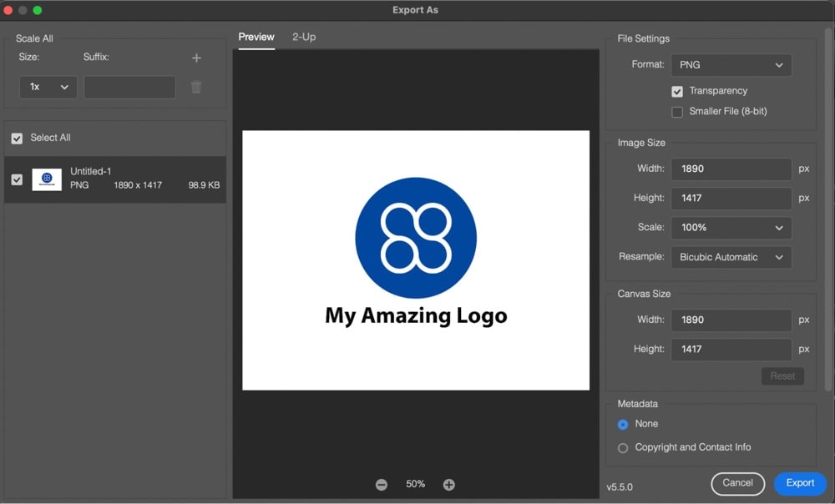The width and height of the screenshot is (835, 504).
Task: Open the Resample dropdown Bicubic Automatic
Action: (731, 257)
